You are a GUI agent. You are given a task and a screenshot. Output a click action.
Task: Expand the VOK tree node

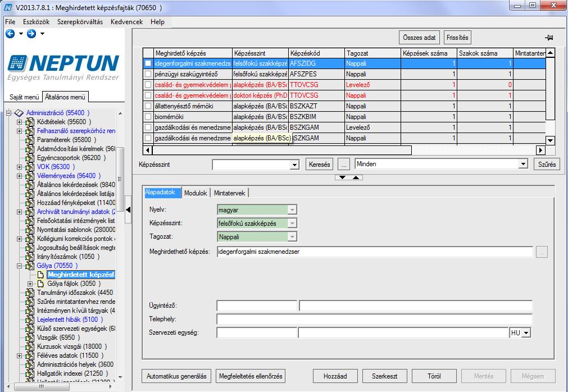click(x=20, y=167)
